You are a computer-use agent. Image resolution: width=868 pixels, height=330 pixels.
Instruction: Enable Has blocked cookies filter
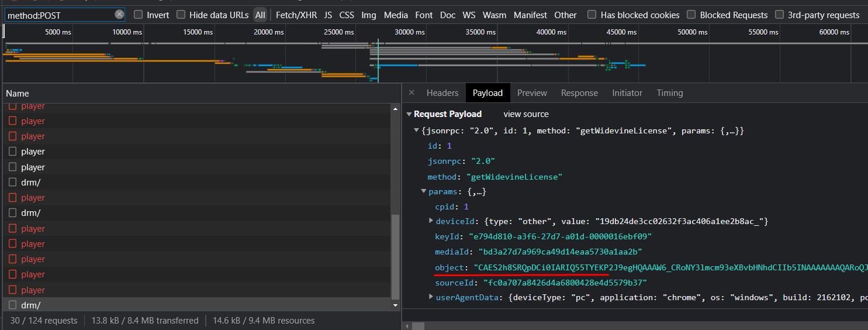pos(592,15)
